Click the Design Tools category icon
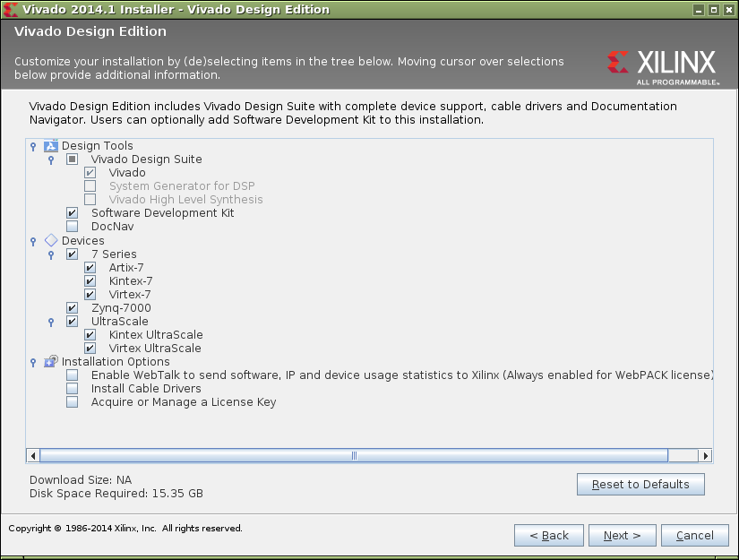 (x=51, y=146)
